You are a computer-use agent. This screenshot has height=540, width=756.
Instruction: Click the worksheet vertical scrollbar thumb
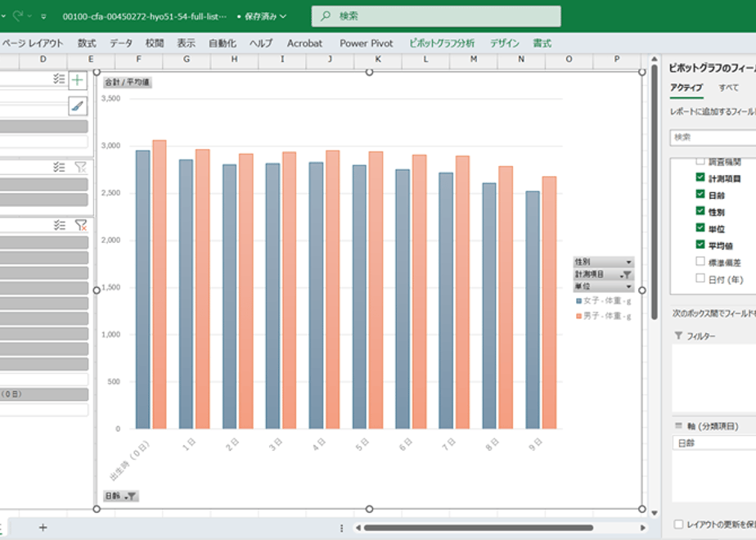(x=655, y=192)
